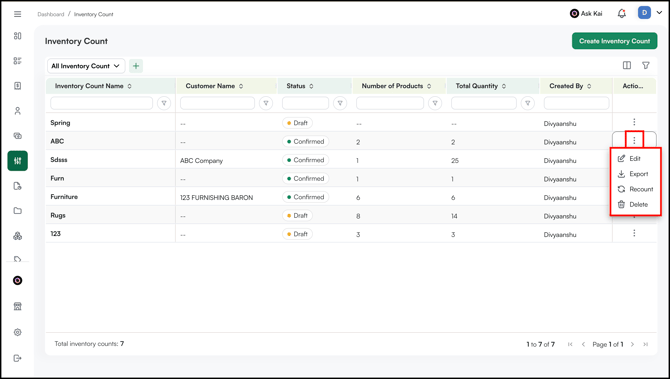Focus the Status filter field

tap(305, 103)
